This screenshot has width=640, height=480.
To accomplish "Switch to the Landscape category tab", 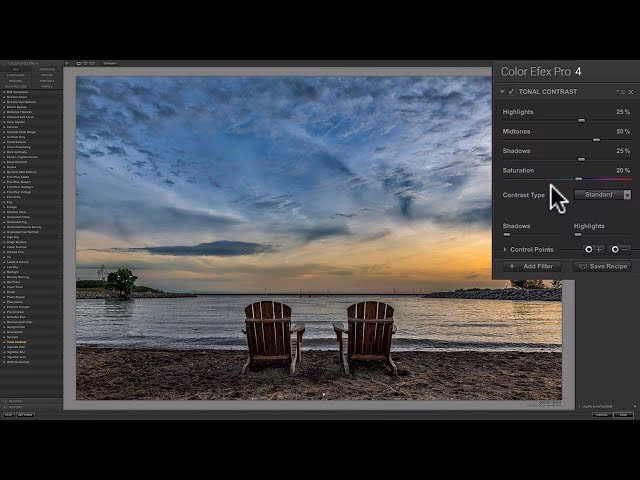I will tap(16, 75).
